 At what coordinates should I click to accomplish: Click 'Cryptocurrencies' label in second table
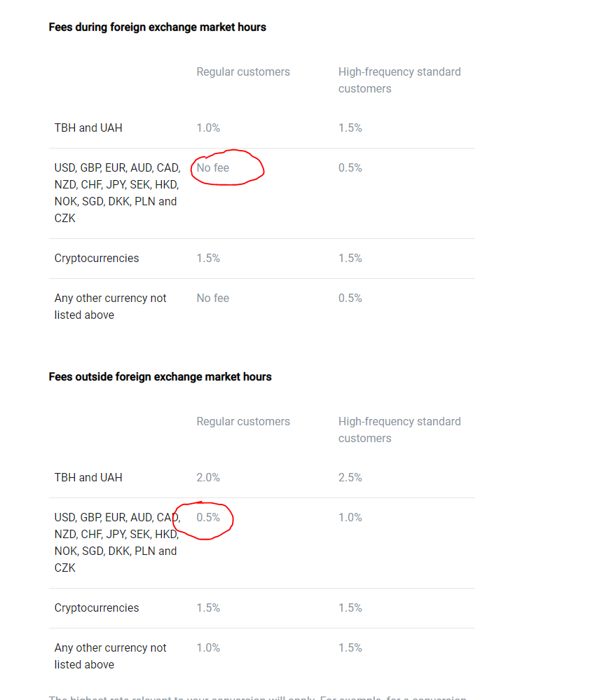coord(97,608)
